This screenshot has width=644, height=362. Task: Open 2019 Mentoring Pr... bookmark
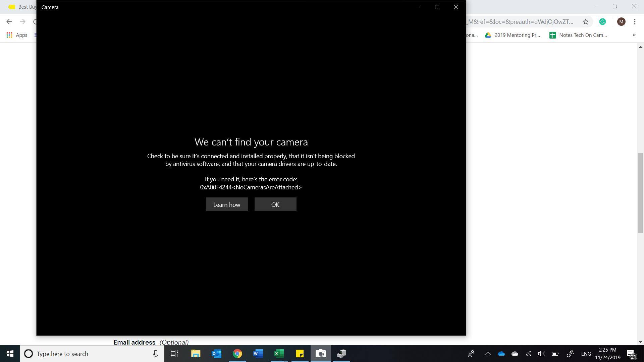pos(513,35)
